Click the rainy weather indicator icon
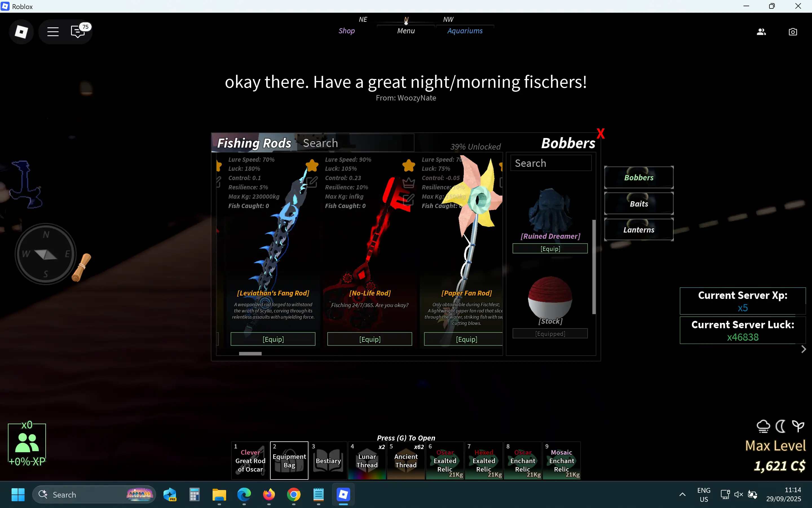This screenshot has height=508, width=812. [763, 426]
